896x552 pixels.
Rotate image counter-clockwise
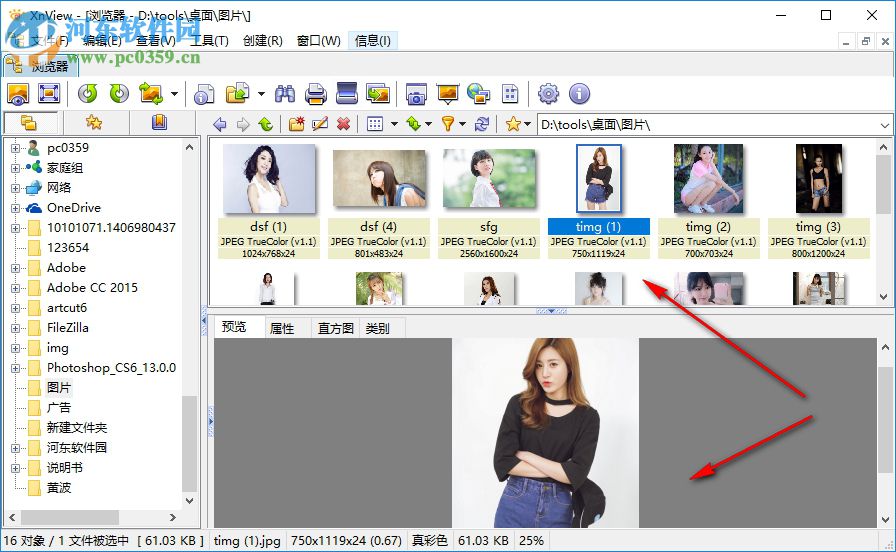click(87, 94)
